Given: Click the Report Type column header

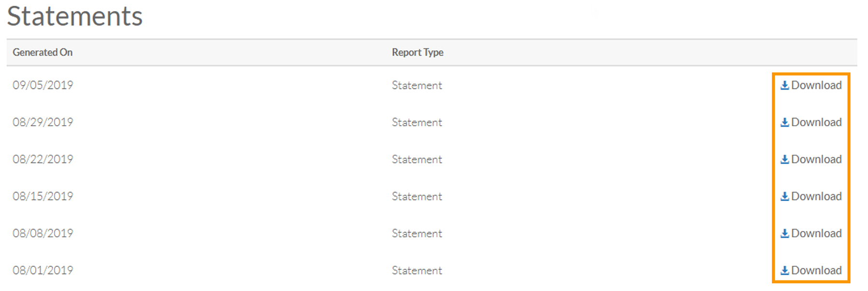Looking at the screenshot, I should point(418,52).
